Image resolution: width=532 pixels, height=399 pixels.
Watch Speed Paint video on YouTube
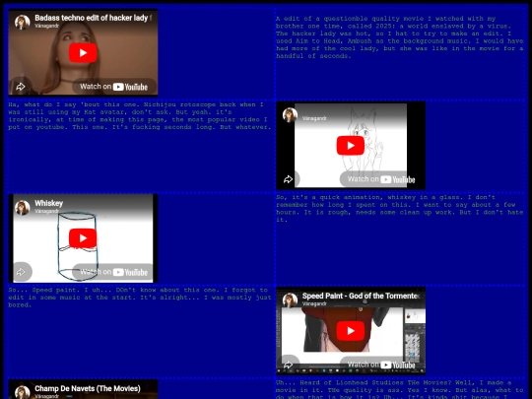tap(381, 365)
